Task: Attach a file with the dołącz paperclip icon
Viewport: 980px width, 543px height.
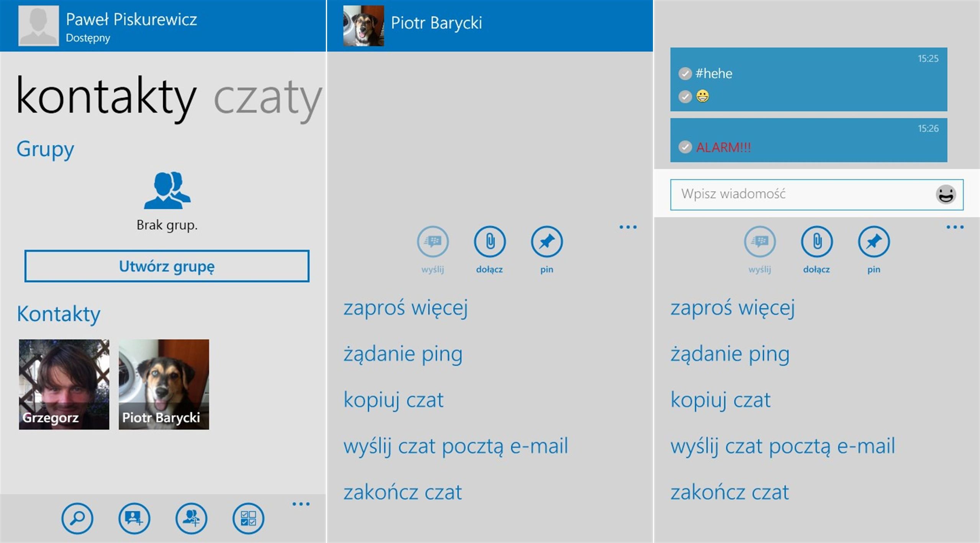Action: 489,242
